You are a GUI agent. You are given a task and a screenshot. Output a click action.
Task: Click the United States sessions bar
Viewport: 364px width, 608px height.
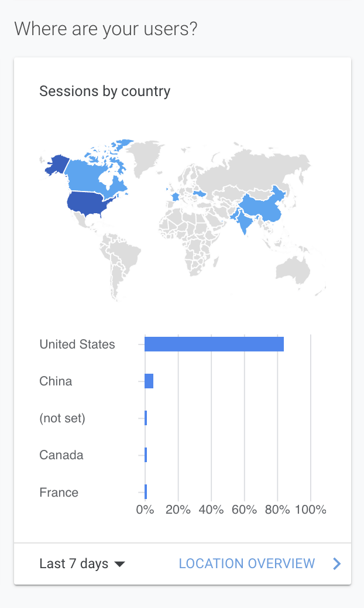pos(214,344)
